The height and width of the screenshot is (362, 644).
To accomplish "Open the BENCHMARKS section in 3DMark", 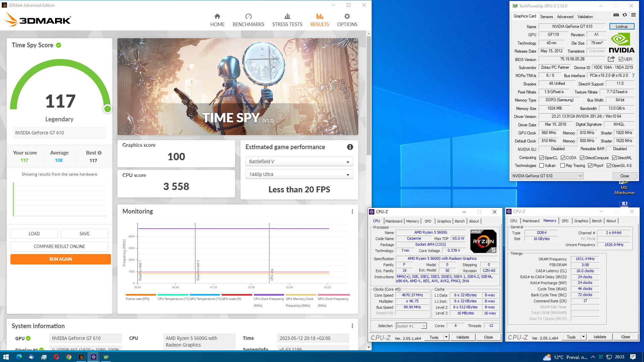I will coord(248,20).
